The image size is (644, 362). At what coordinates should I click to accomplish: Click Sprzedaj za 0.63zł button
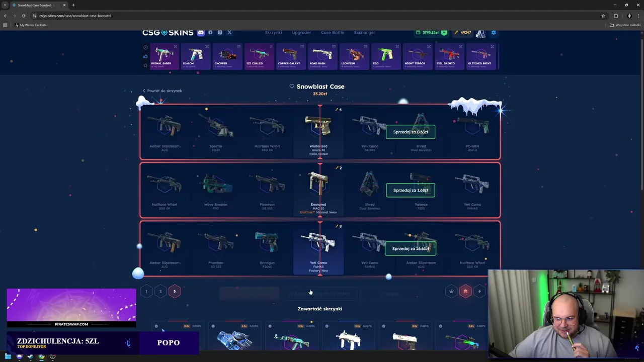411,132
